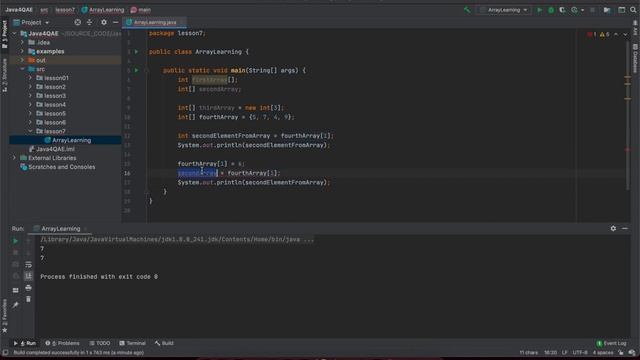Run with Coverage using the shield icon
The image size is (640, 360).
coord(562,10)
